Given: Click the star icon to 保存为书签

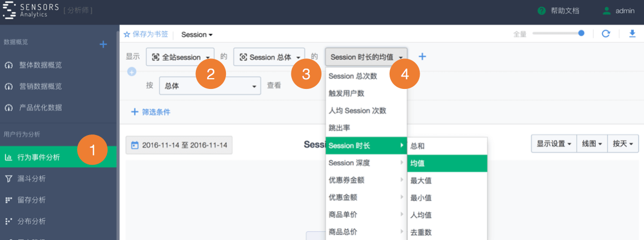Looking at the screenshot, I should (127, 34).
